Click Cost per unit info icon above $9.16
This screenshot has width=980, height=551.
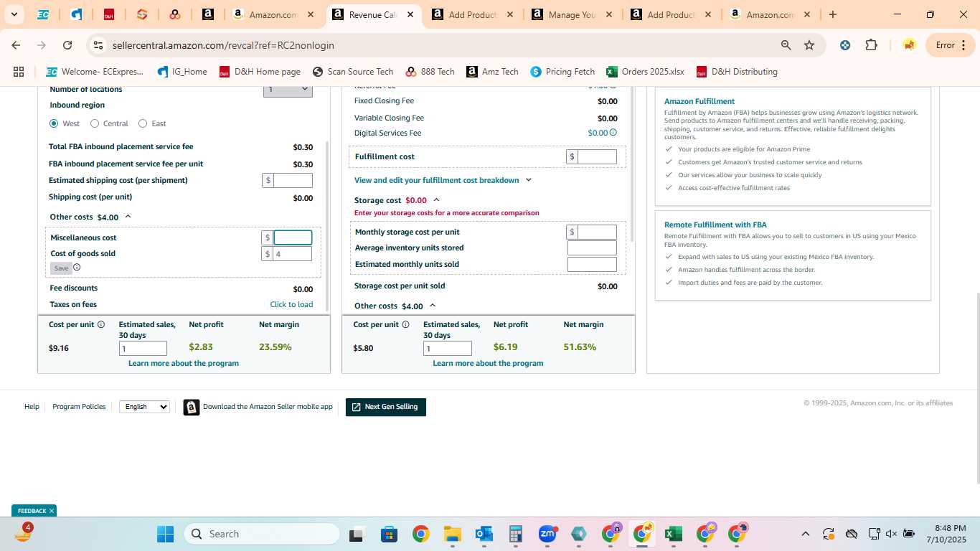tap(101, 324)
